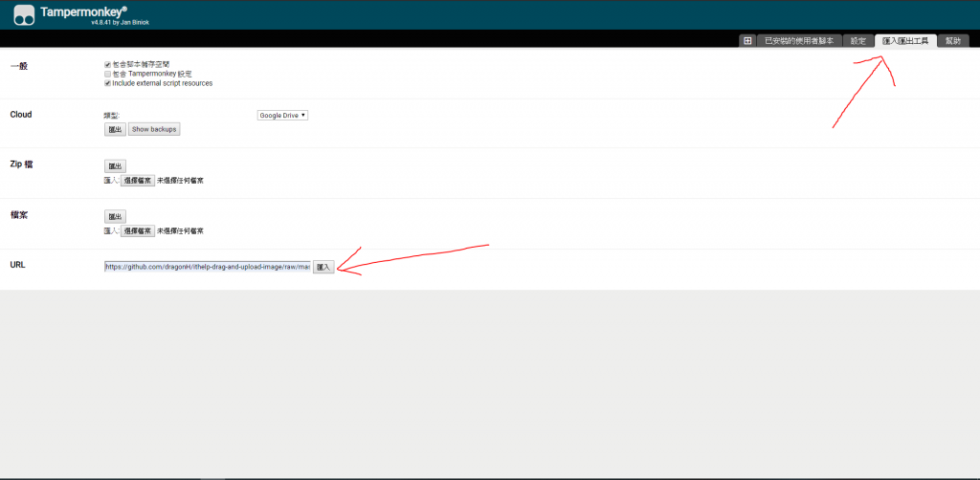This screenshot has width=980, height=480.
Task: Click the Tampermonkey title text
Action: (x=84, y=11)
